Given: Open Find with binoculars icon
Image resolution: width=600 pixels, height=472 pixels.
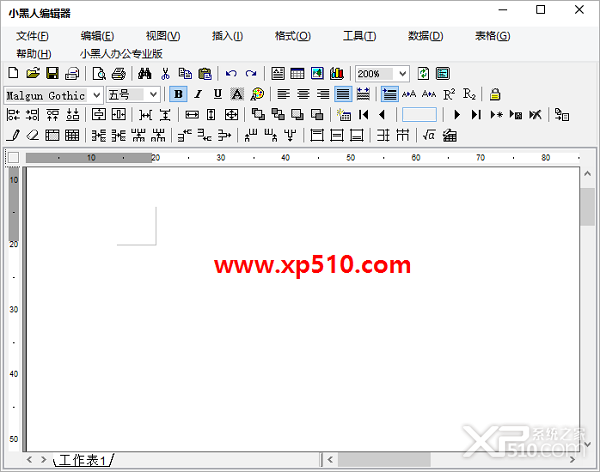Looking at the screenshot, I should 145,73.
